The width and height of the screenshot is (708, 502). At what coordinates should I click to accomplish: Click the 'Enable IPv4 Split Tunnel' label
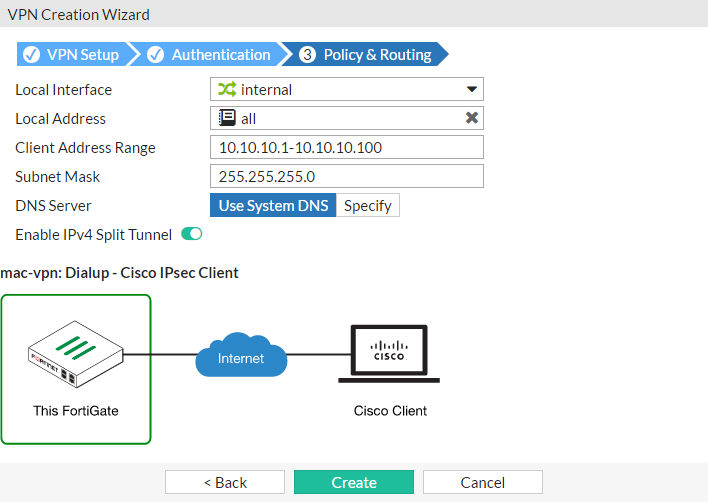[93, 235]
